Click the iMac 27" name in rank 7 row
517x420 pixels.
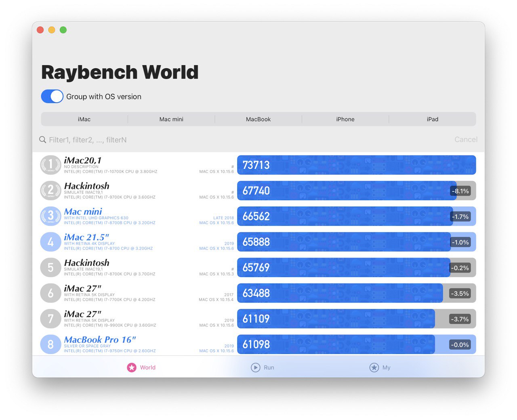[x=82, y=314]
